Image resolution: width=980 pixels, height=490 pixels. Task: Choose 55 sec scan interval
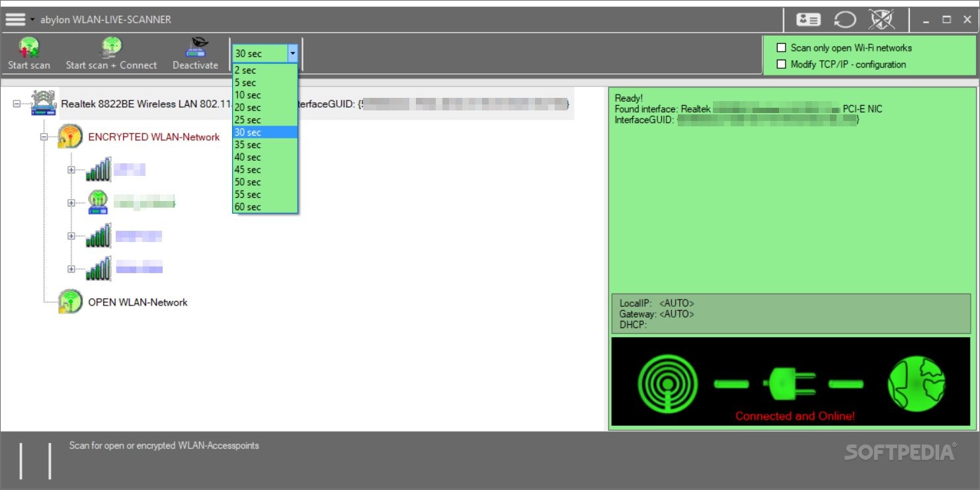pyautogui.click(x=265, y=194)
